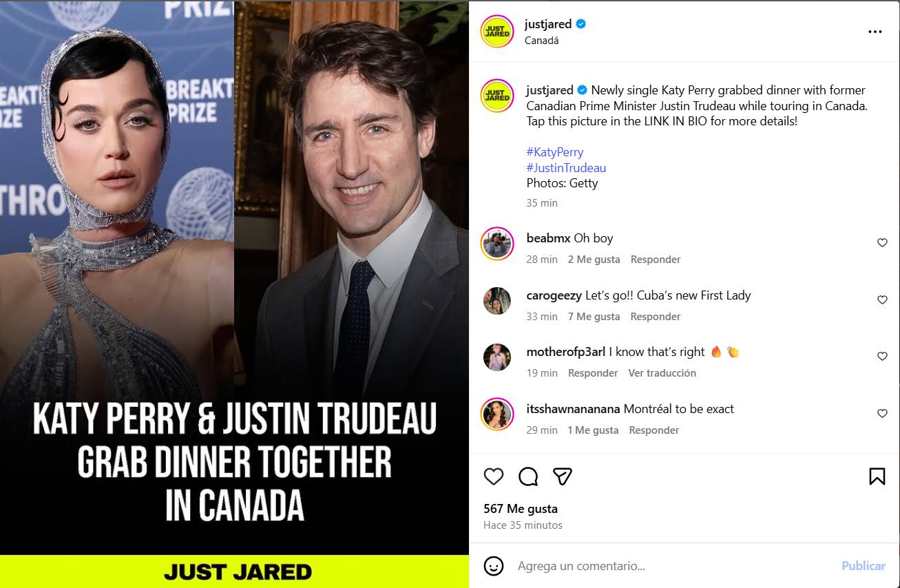This screenshot has height=588, width=900.
Task: Open comments with the speech bubble icon
Action: click(x=528, y=476)
